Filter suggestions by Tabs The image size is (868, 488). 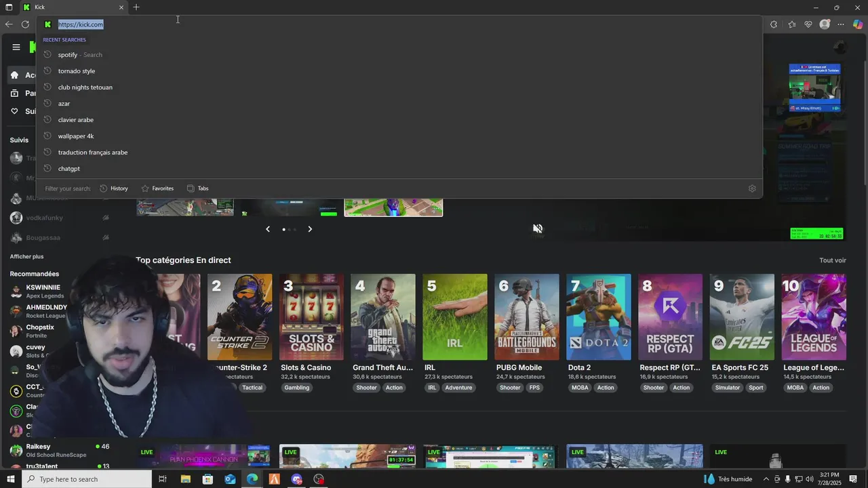[x=197, y=188]
